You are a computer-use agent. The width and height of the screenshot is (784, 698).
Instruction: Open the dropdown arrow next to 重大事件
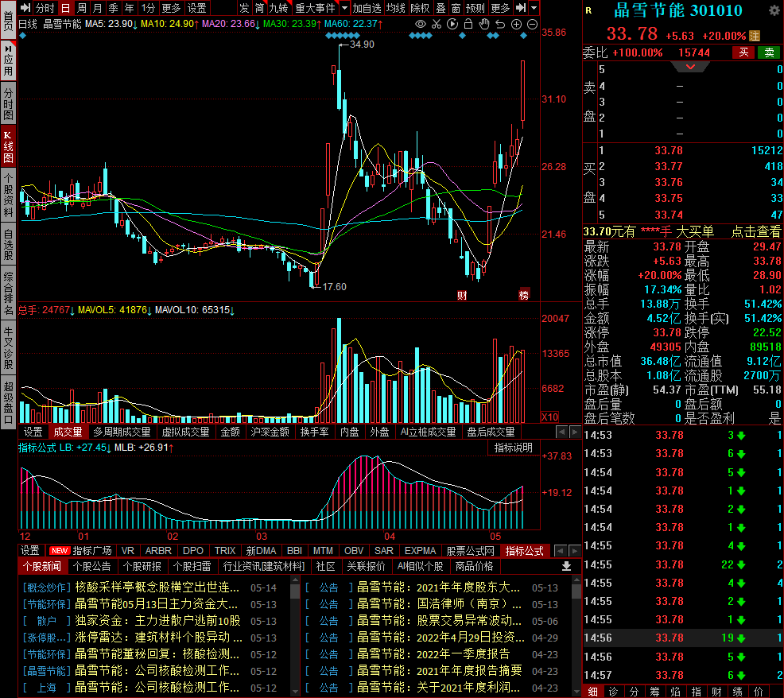(344, 8)
